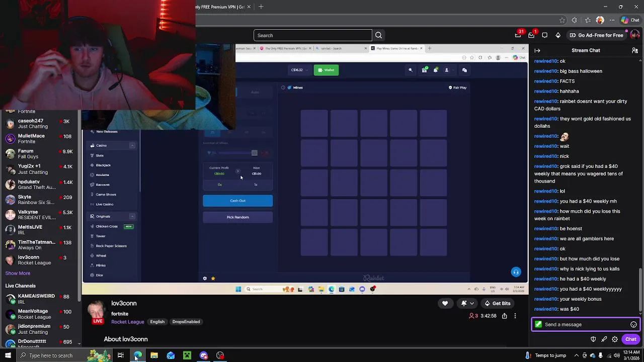Show hidden system tray icons

(x=577, y=355)
